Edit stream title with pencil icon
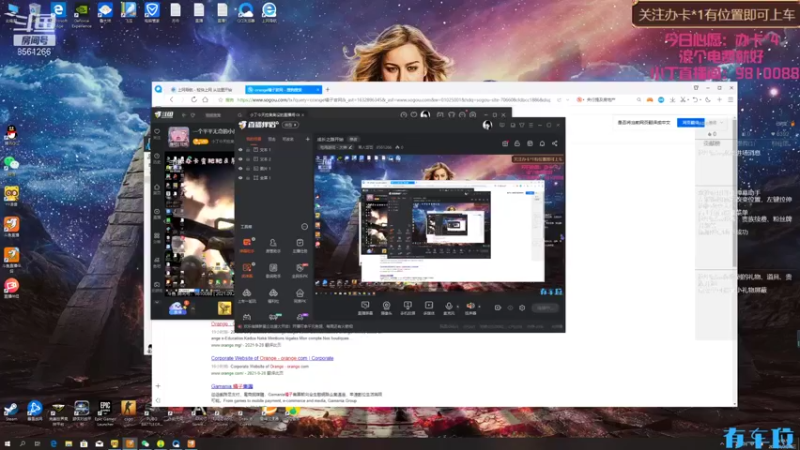The height and width of the screenshot is (450, 800). coord(351,147)
